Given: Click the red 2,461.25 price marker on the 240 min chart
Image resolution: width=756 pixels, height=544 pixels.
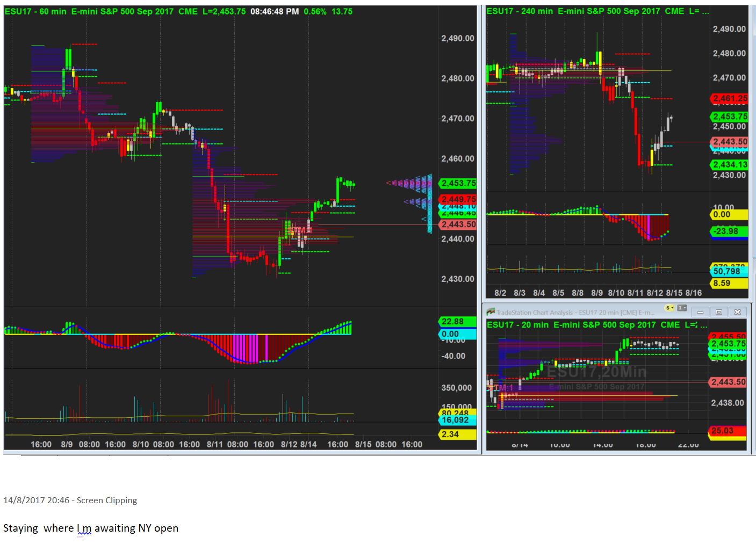Looking at the screenshot, I should pos(730,98).
